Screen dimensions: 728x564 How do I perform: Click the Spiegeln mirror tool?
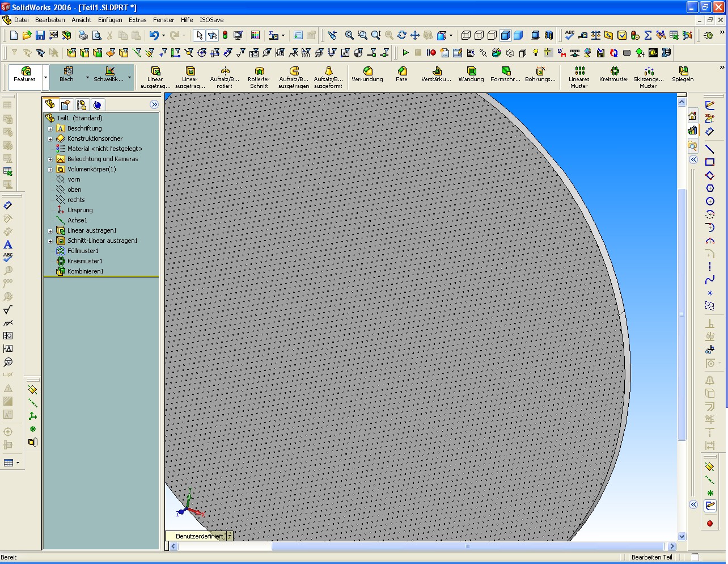[683, 74]
